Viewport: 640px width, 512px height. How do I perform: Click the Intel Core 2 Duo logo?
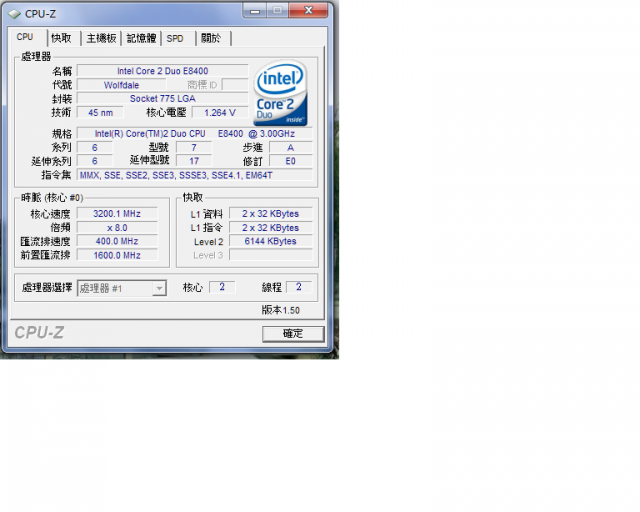point(280,93)
